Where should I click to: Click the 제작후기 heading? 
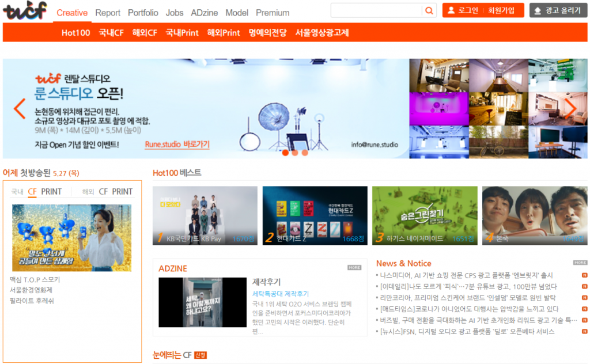click(266, 282)
